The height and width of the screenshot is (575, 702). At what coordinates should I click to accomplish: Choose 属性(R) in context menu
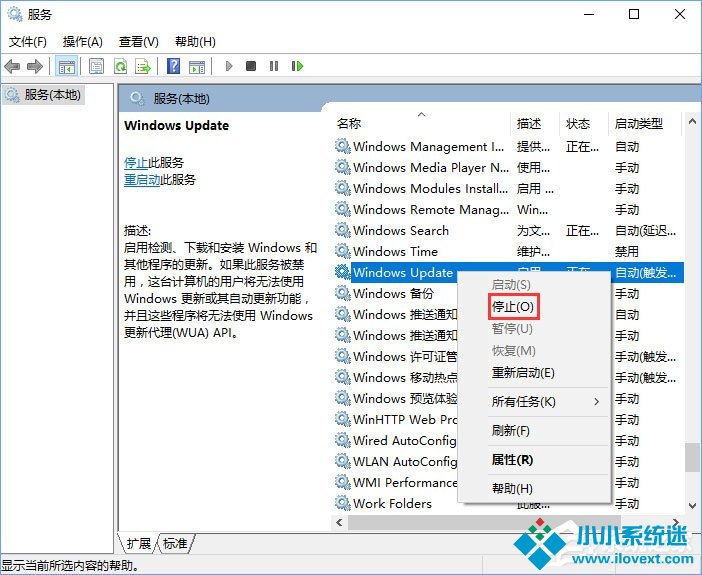[512, 460]
